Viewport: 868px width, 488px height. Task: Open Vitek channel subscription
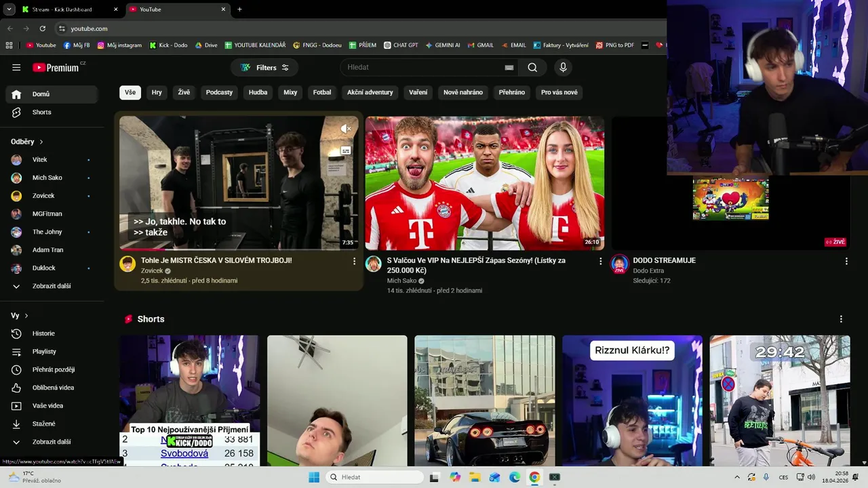(x=52, y=159)
